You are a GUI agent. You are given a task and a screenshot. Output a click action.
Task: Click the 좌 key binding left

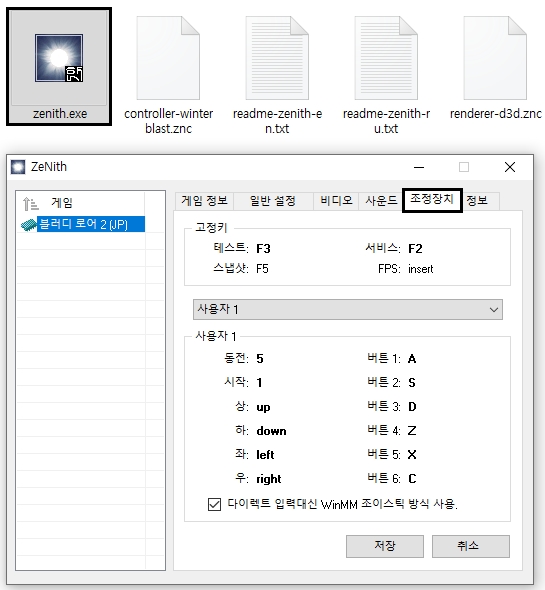tap(265, 455)
